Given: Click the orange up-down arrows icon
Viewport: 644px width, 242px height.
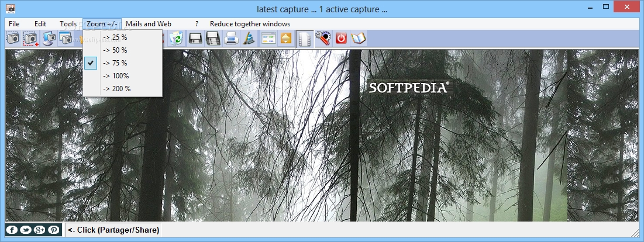Looking at the screenshot, I should [286, 39].
